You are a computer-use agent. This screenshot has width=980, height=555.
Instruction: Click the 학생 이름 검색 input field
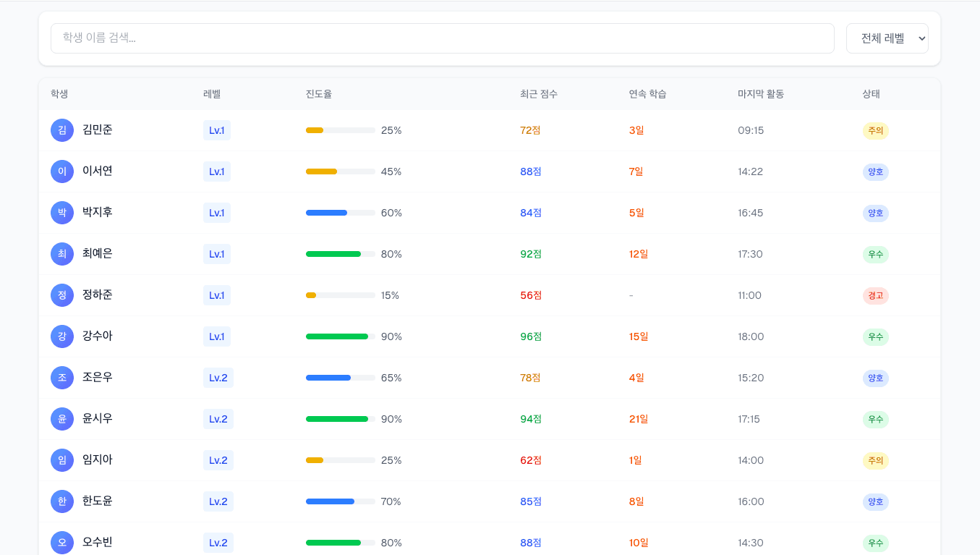point(442,38)
